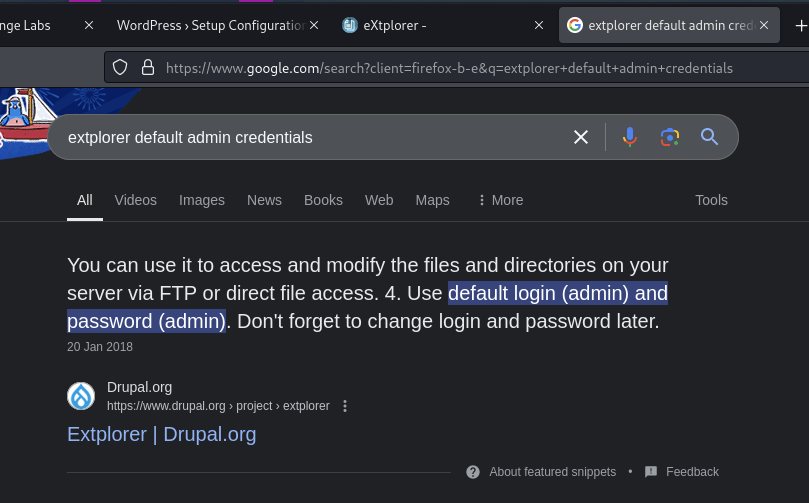Open the question mark featured snippets icon
809x503 pixels.
click(473, 472)
